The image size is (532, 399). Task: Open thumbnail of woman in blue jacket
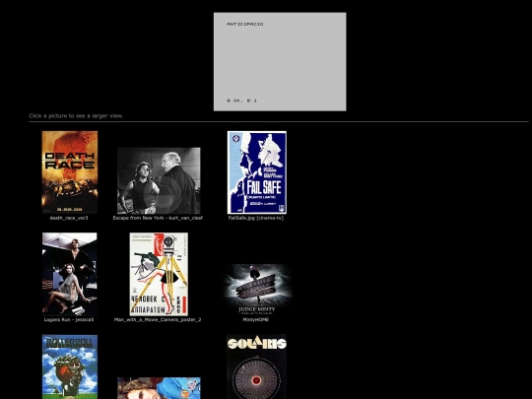tap(159, 388)
